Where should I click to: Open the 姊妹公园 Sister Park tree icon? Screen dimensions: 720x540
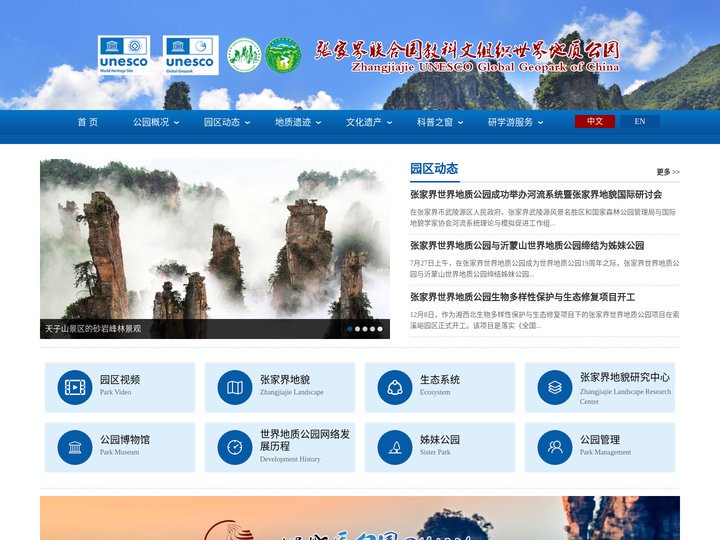click(395, 447)
